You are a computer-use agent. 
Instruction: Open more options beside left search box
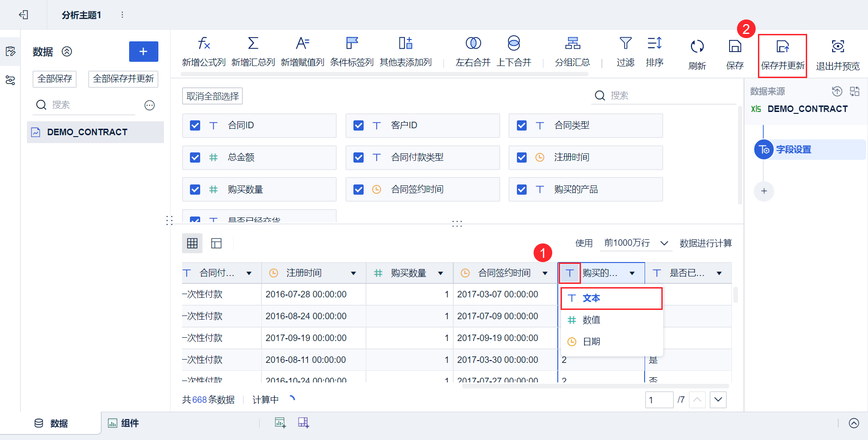click(x=150, y=105)
